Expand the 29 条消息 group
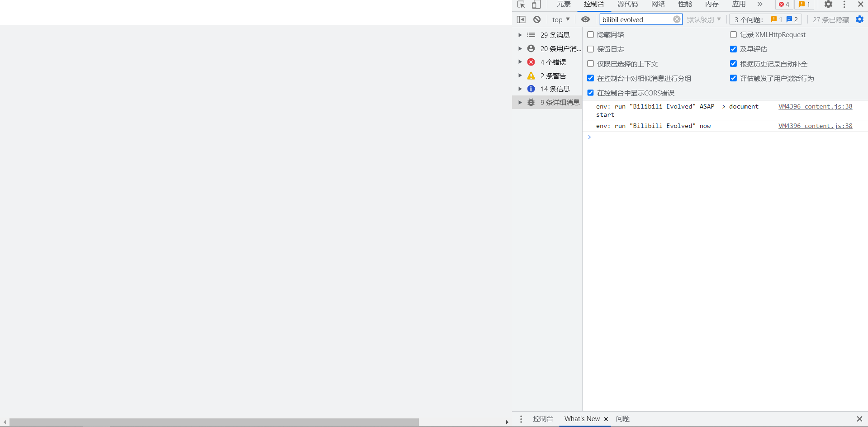868x427 pixels. [520, 35]
